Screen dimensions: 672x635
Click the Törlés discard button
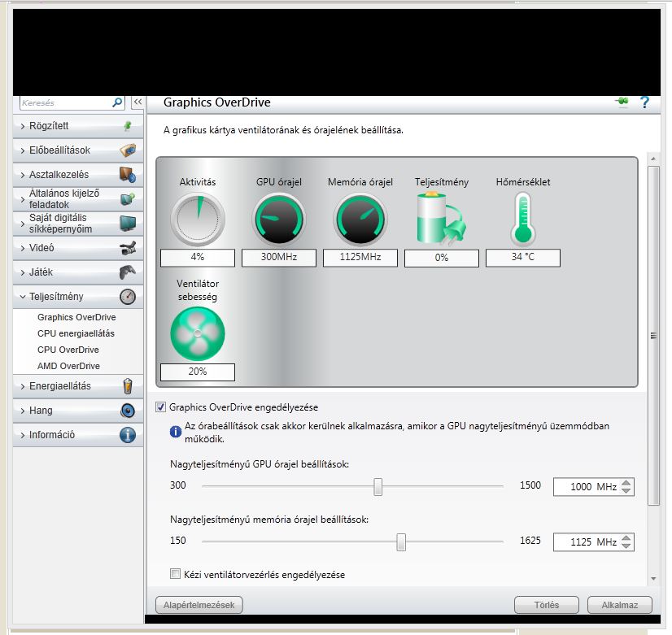(x=547, y=605)
